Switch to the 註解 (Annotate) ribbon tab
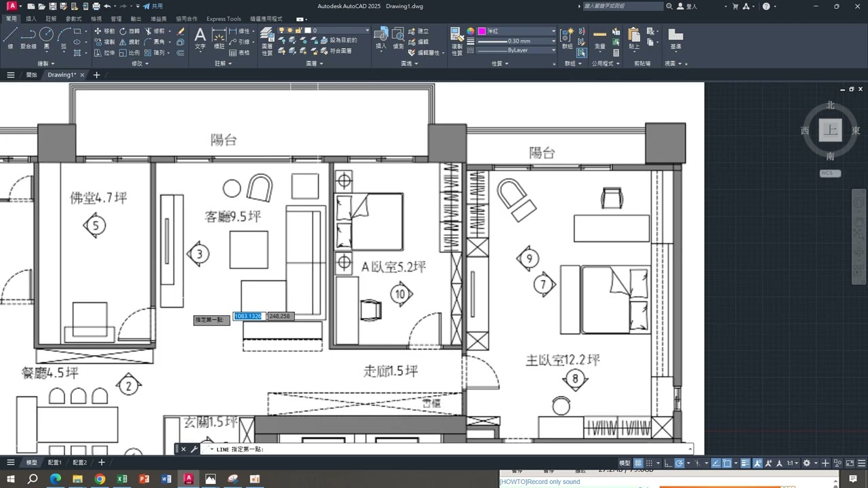This screenshot has height=488, width=868. (x=51, y=19)
